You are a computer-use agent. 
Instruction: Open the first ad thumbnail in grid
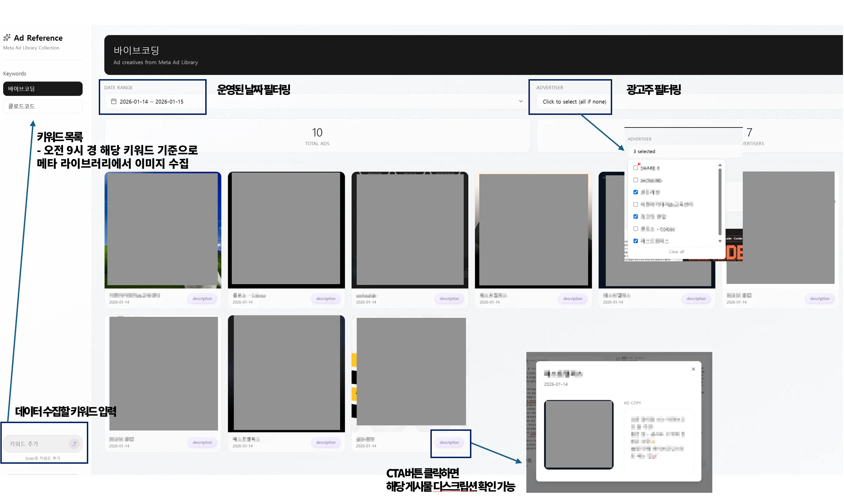162,230
